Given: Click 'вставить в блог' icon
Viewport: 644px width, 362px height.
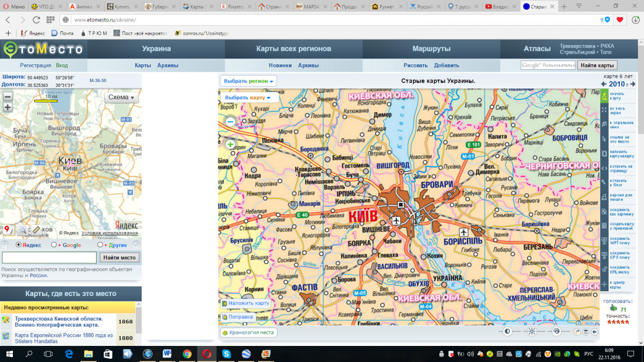Looking at the screenshot, I should coord(604,182).
